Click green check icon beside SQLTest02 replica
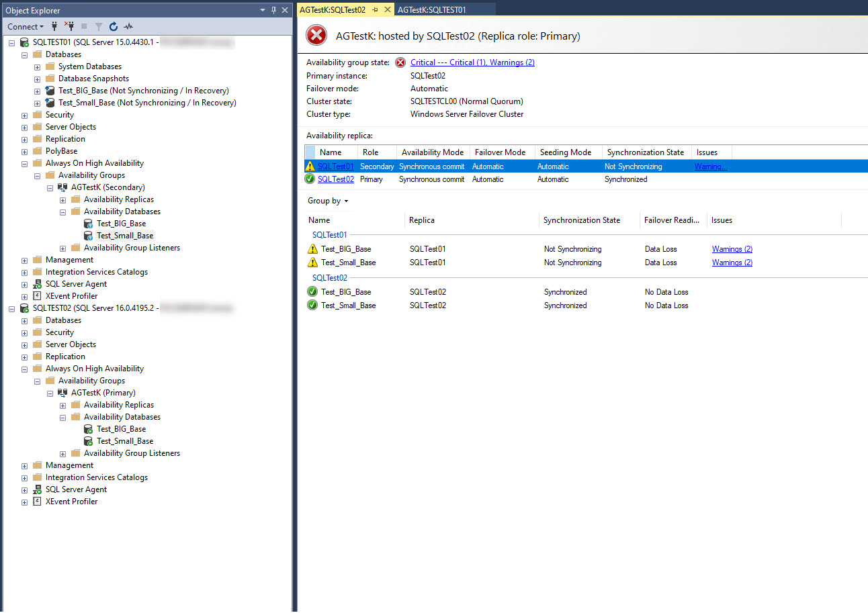 point(310,179)
